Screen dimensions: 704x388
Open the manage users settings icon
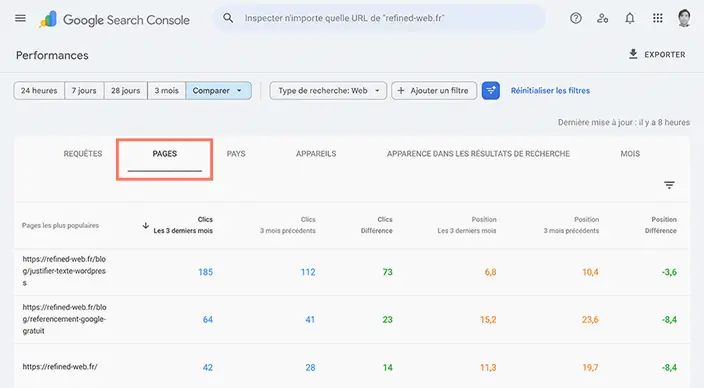603,18
